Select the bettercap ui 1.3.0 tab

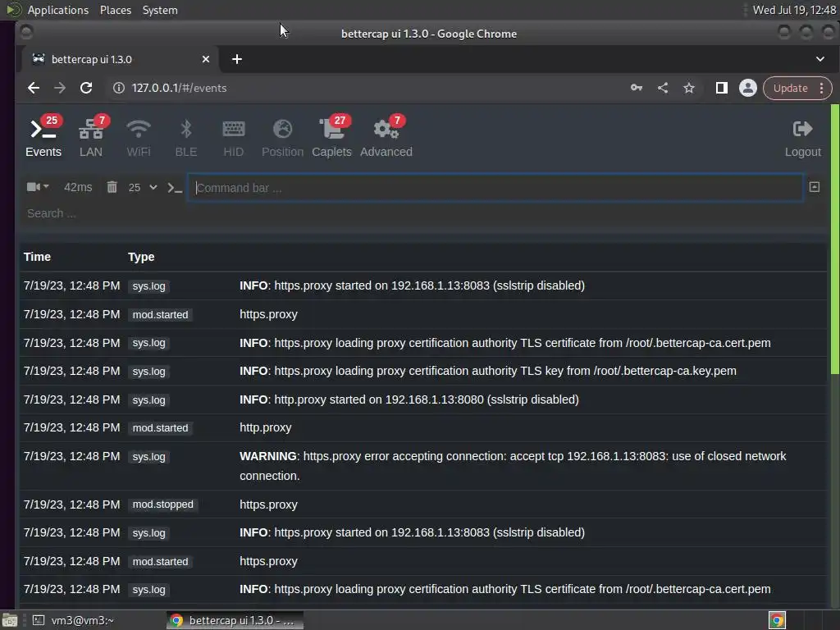click(x=120, y=59)
